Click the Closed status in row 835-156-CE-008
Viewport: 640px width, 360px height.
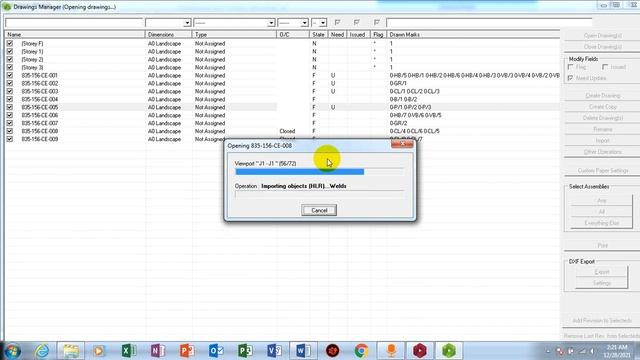pos(287,131)
